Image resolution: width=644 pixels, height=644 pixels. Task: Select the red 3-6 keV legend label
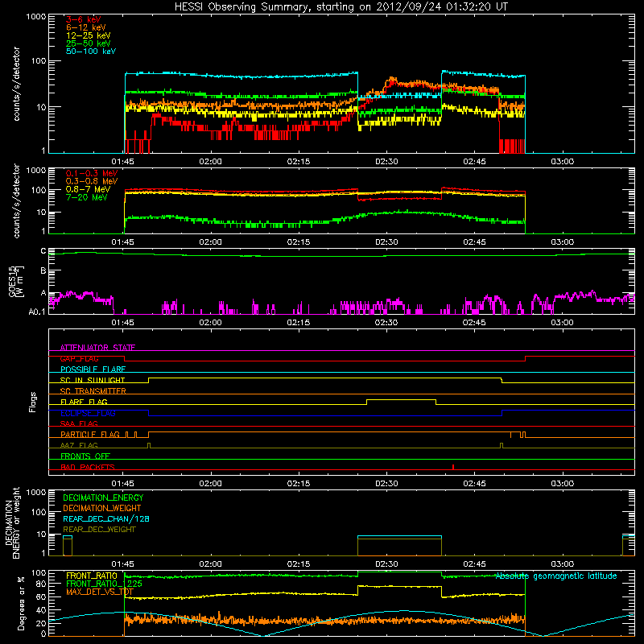84,19
